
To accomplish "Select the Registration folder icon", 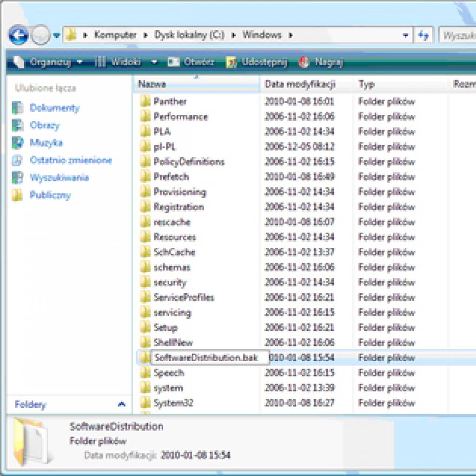I will click(145, 207).
